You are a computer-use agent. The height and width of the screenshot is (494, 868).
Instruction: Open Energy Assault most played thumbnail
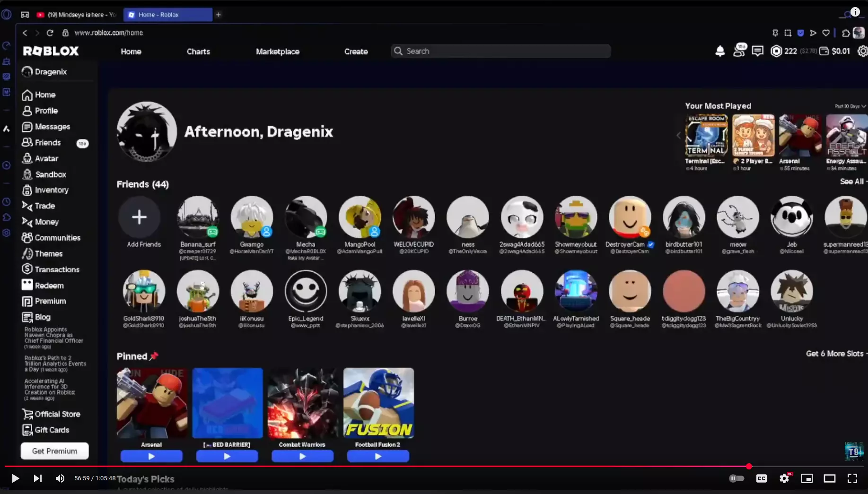(847, 135)
